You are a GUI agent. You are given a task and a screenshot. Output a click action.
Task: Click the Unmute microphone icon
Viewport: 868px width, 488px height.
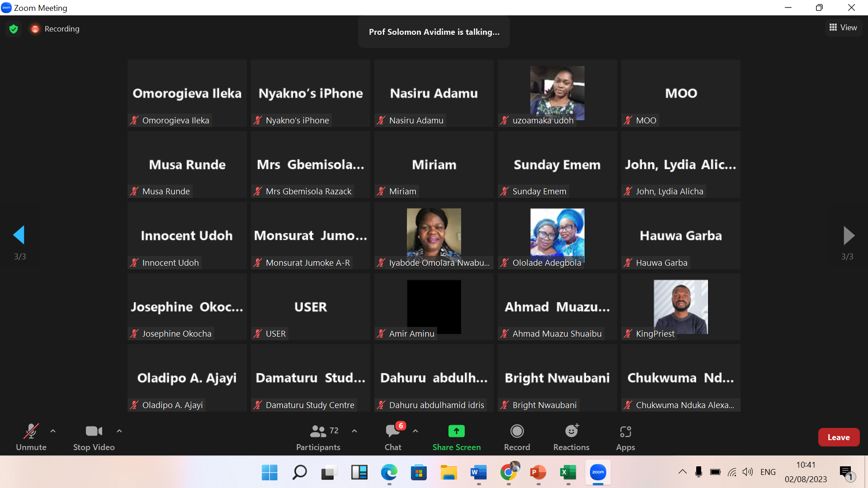pos(31,431)
